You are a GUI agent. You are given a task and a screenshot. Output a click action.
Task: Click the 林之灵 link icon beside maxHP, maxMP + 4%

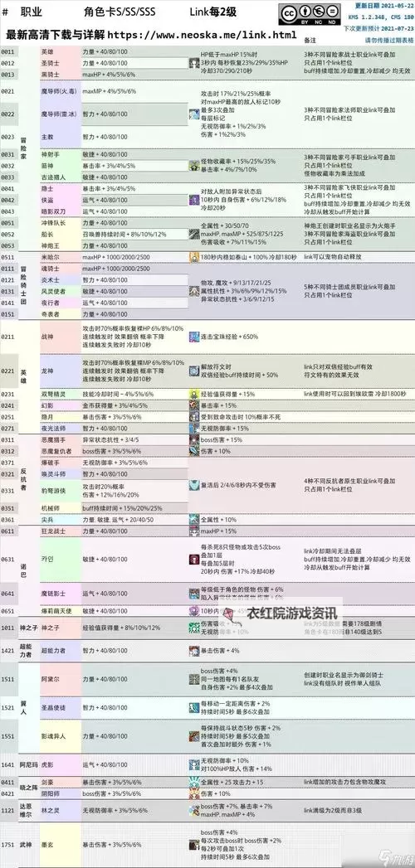tap(194, 811)
